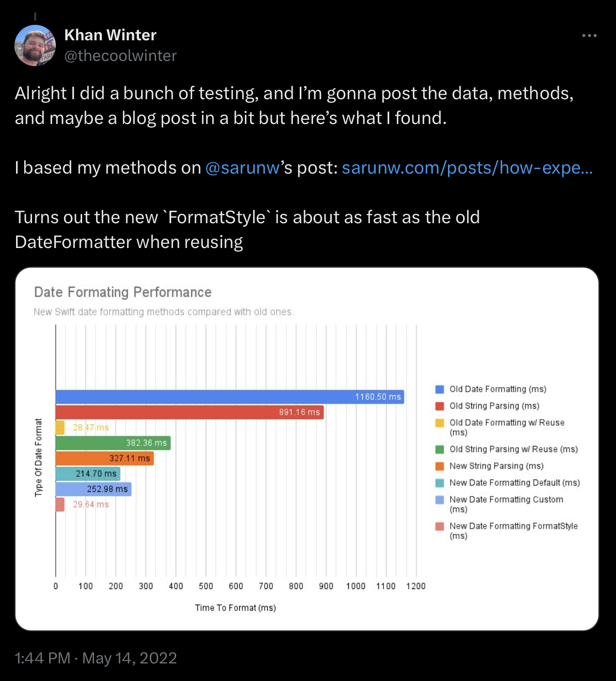Image resolution: width=616 pixels, height=681 pixels.
Task: Click the 382.36 ms green bar
Action: pyautogui.click(x=113, y=443)
